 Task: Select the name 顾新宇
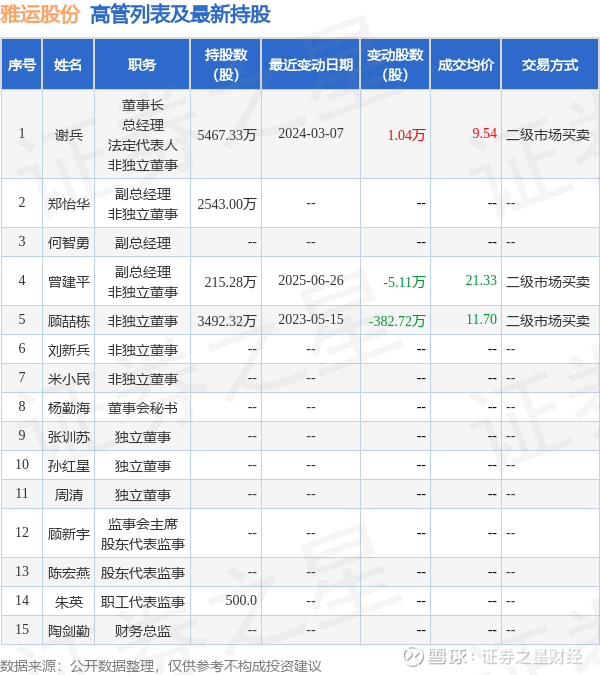tap(68, 534)
